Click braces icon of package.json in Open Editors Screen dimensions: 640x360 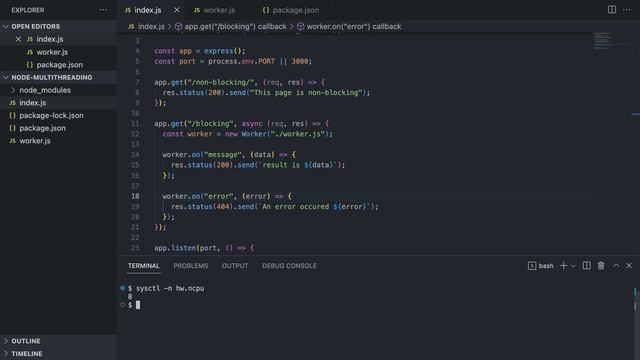[x=29, y=65]
